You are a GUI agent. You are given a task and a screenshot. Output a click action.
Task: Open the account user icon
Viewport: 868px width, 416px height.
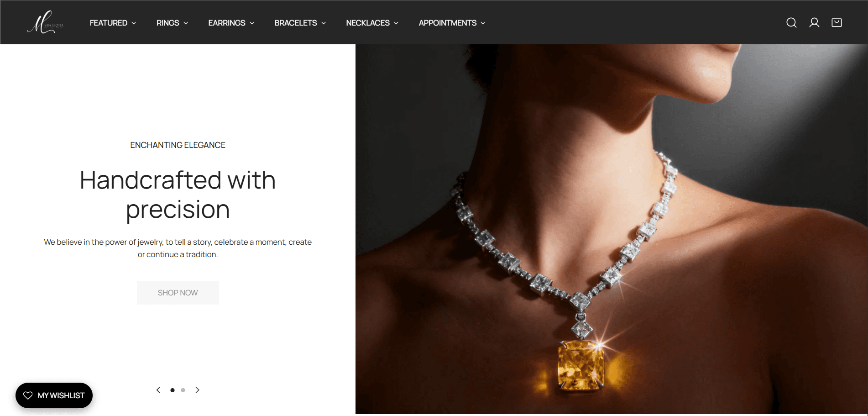pyautogui.click(x=814, y=23)
